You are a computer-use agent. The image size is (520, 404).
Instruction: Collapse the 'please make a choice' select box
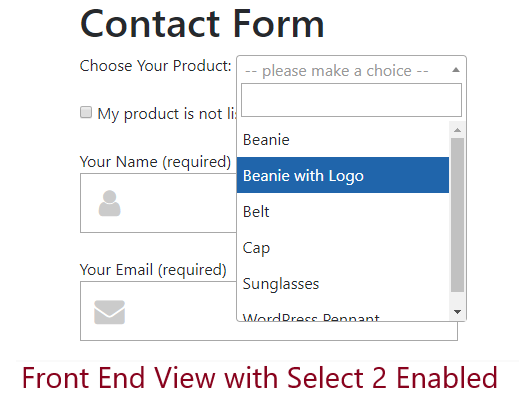pos(351,70)
